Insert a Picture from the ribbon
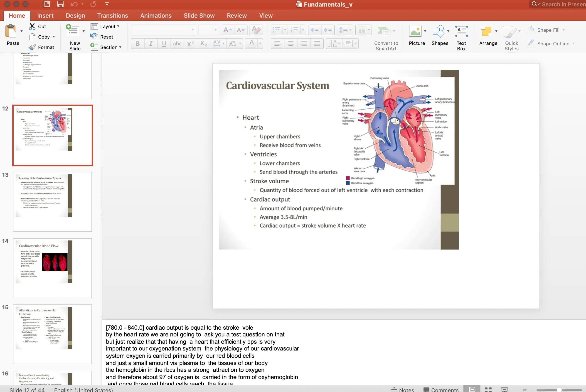This screenshot has height=392, width=586. pyautogui.click(x=416, y=36)
